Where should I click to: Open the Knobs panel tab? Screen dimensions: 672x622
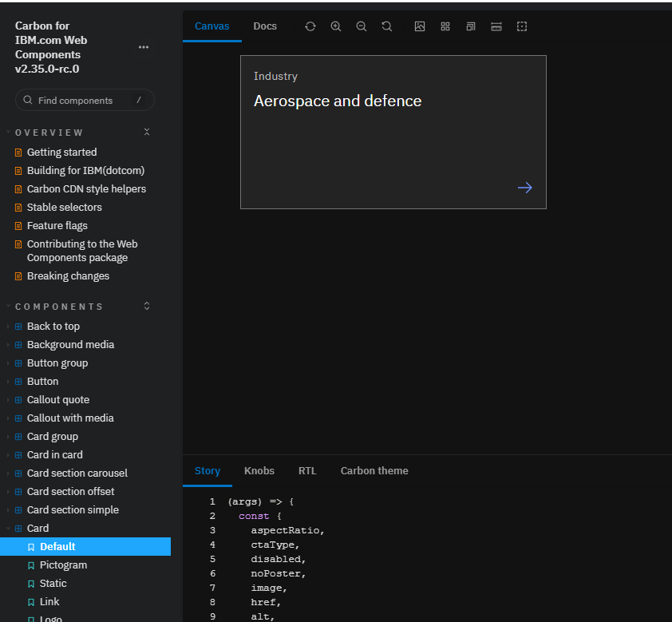[x=259, y=471]
